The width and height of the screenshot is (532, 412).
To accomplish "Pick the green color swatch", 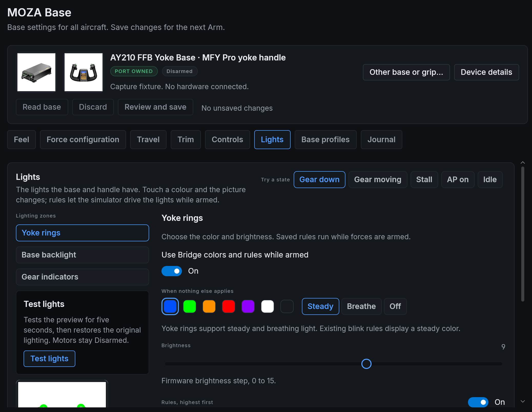I will tap(190, 306).
